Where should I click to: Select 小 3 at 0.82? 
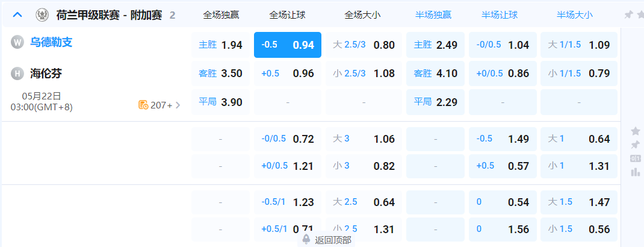[x=364, y=166]
